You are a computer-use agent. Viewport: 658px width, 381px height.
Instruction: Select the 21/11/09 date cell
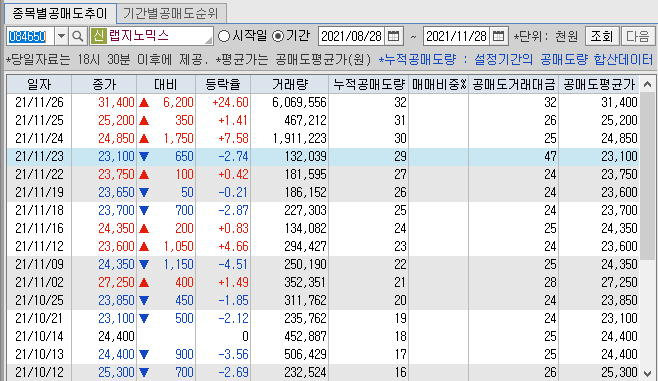click(39, 265)
